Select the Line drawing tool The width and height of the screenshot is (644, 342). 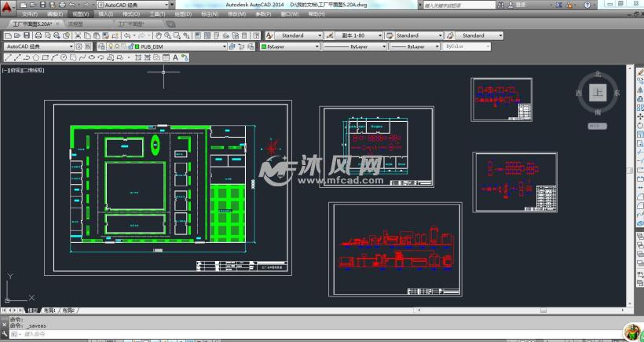7,57
